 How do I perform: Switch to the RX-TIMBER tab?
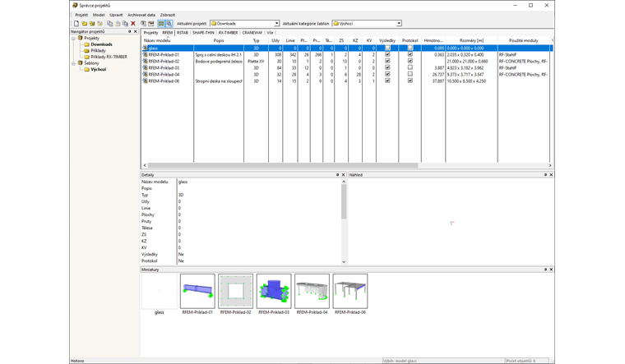(228, 33)
